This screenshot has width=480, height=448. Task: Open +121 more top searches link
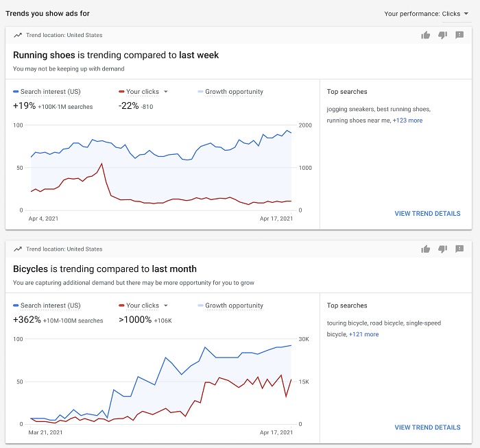click(363, 334)
